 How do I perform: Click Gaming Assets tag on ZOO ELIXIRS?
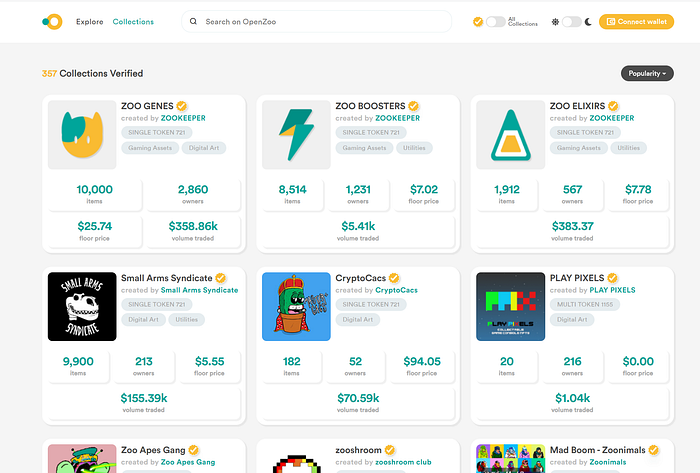[x=579, y=148]
